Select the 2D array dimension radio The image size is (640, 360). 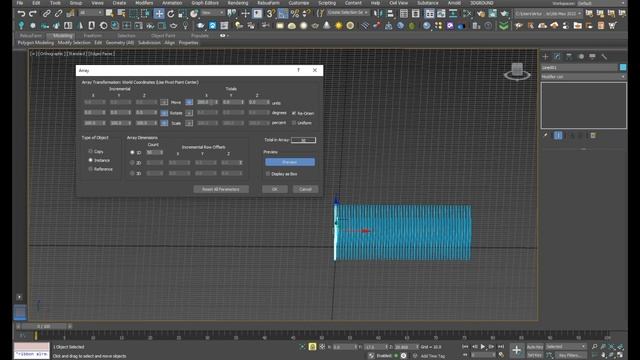(132, 162)
